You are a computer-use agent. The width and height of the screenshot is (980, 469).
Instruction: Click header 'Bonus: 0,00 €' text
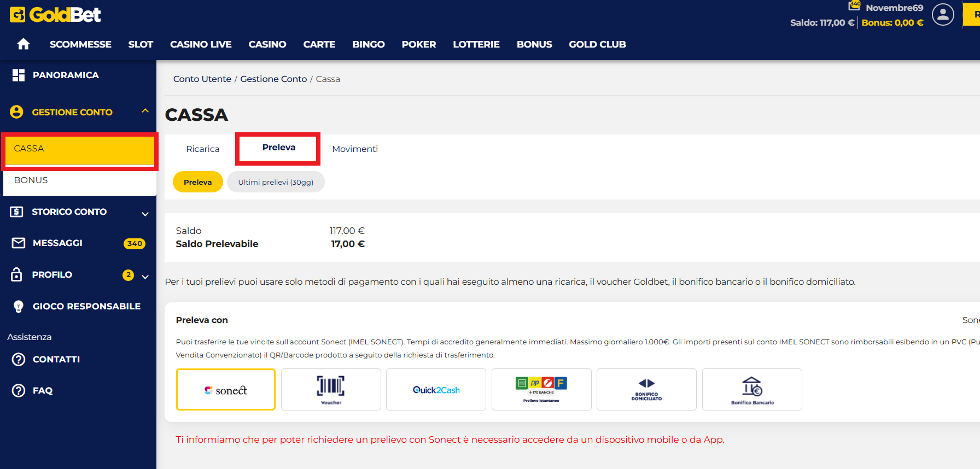(892, 22)
